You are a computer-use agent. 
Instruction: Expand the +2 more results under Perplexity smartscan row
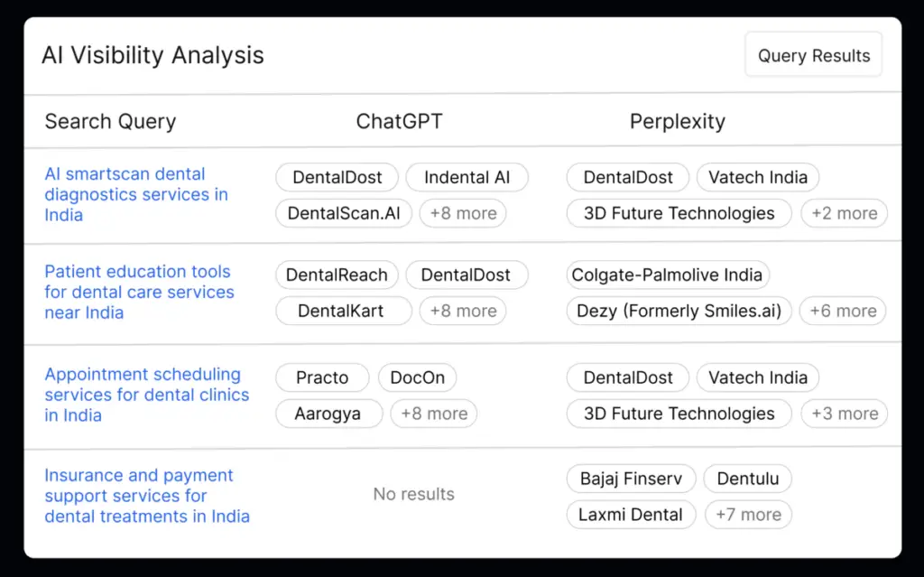(844, 213)
